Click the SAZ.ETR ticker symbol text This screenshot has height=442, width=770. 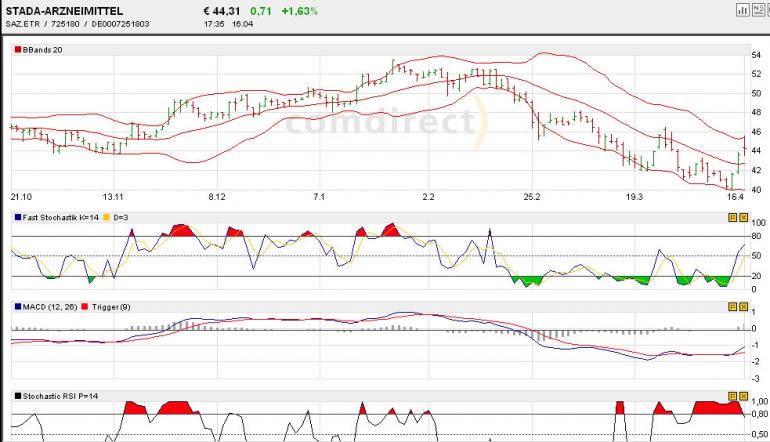(x=23, y=24)
